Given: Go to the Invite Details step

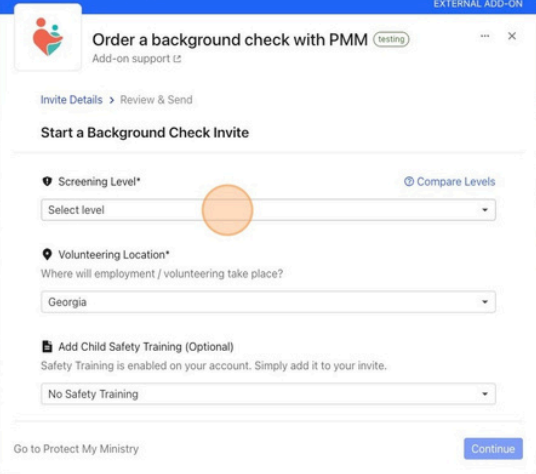Looking at the screenshot, I should point(71,100).
